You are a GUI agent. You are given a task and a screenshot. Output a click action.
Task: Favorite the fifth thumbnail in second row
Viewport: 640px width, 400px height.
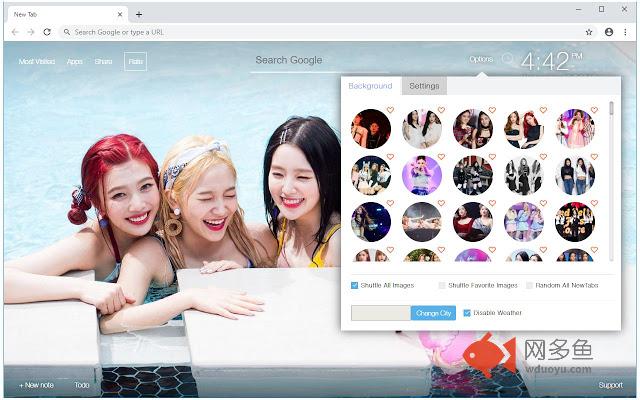594,157
